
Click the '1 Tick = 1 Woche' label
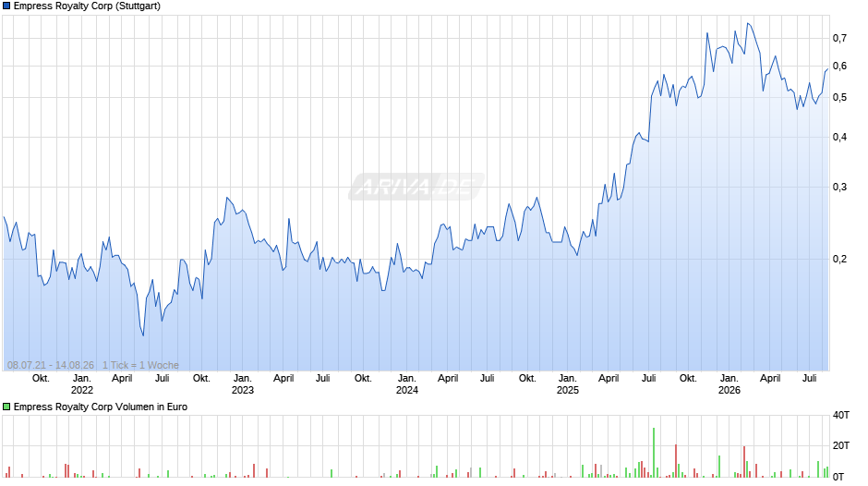(140, 365)
